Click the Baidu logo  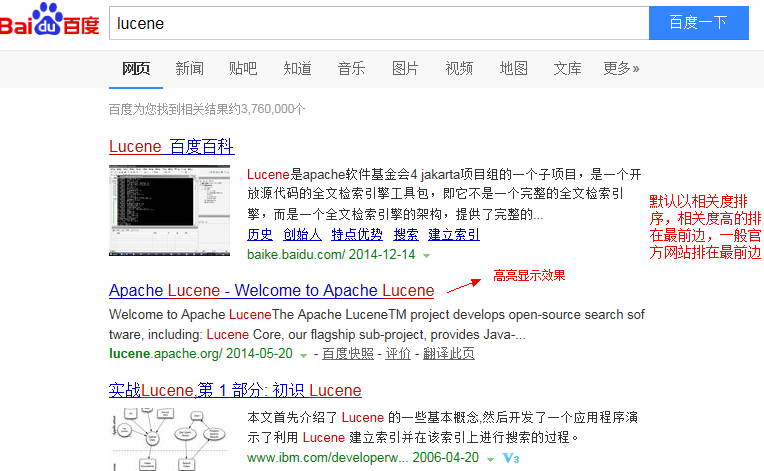[50, 19]
